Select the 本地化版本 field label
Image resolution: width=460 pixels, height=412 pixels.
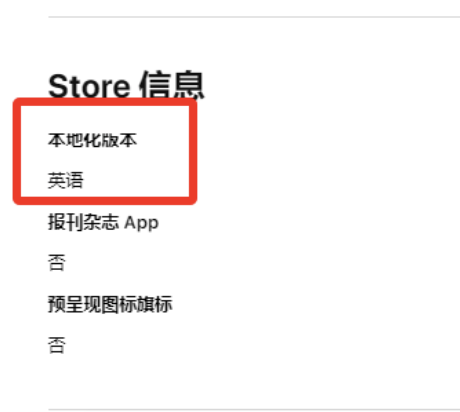coord(92,140)
